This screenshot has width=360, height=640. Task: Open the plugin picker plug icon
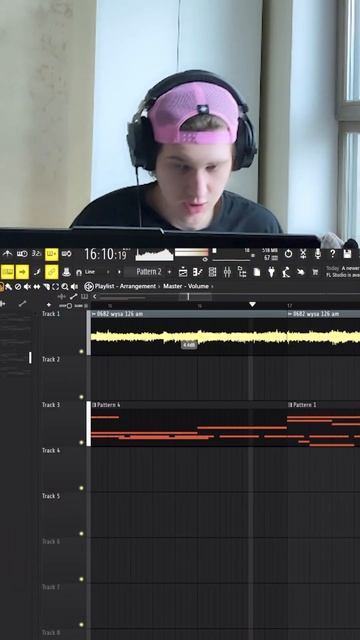pos(271,272)
